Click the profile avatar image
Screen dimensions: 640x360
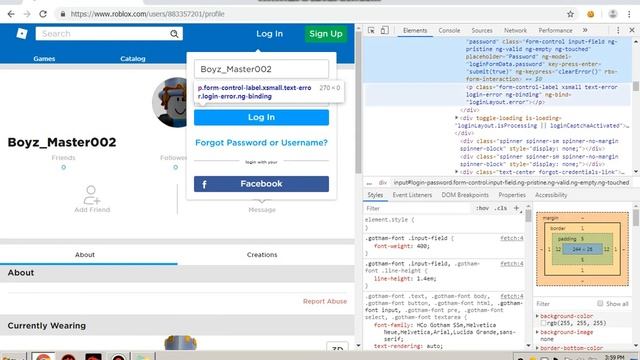tap(169, 102)
